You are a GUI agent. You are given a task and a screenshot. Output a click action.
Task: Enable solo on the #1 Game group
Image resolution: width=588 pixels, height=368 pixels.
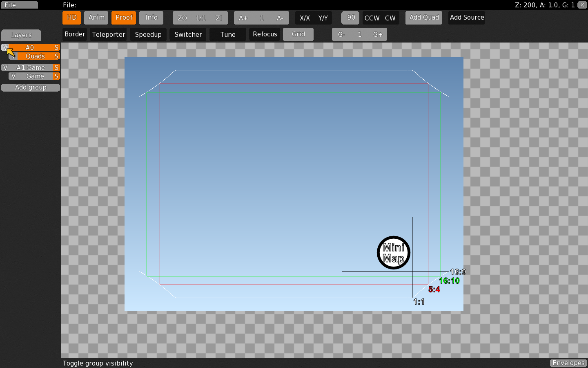tap(56, 67)
